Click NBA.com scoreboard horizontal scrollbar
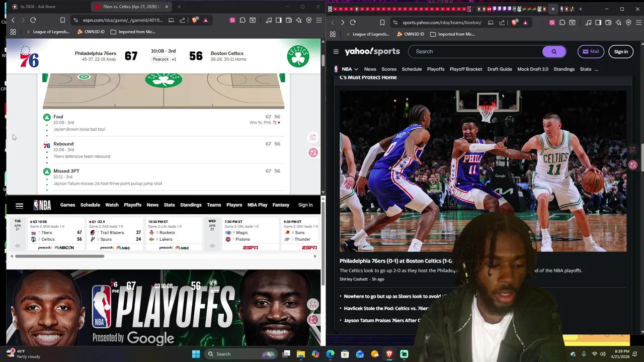 coord(59,256)
